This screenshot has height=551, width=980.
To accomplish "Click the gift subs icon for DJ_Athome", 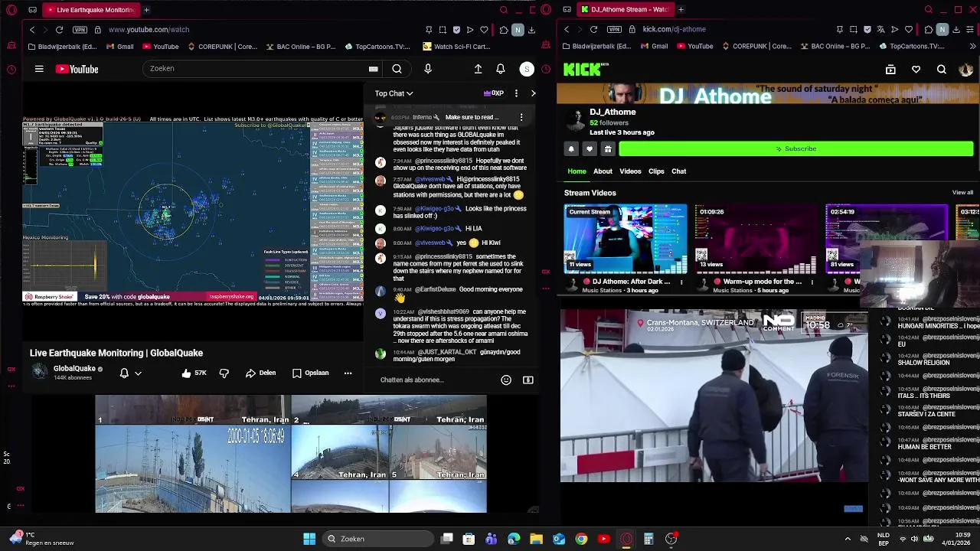I will 608,149.
